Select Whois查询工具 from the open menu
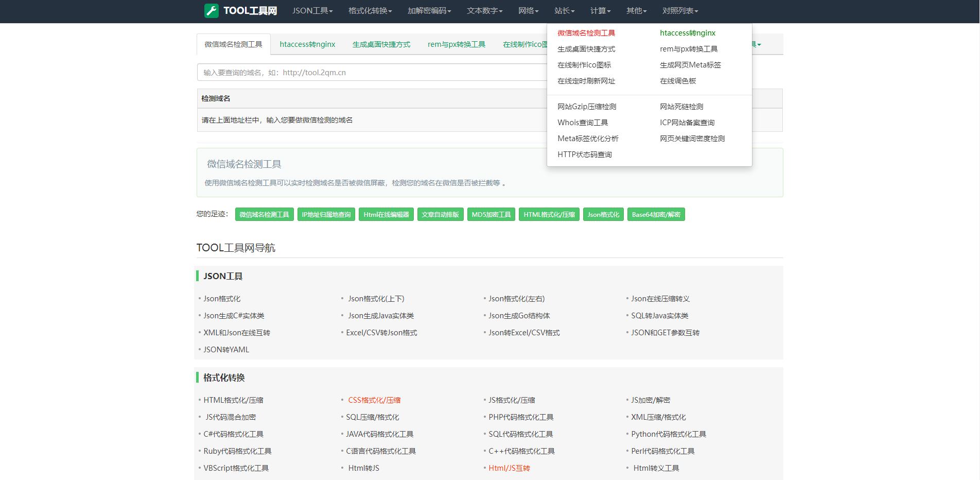Screen dimensions: 980x480 583,123
